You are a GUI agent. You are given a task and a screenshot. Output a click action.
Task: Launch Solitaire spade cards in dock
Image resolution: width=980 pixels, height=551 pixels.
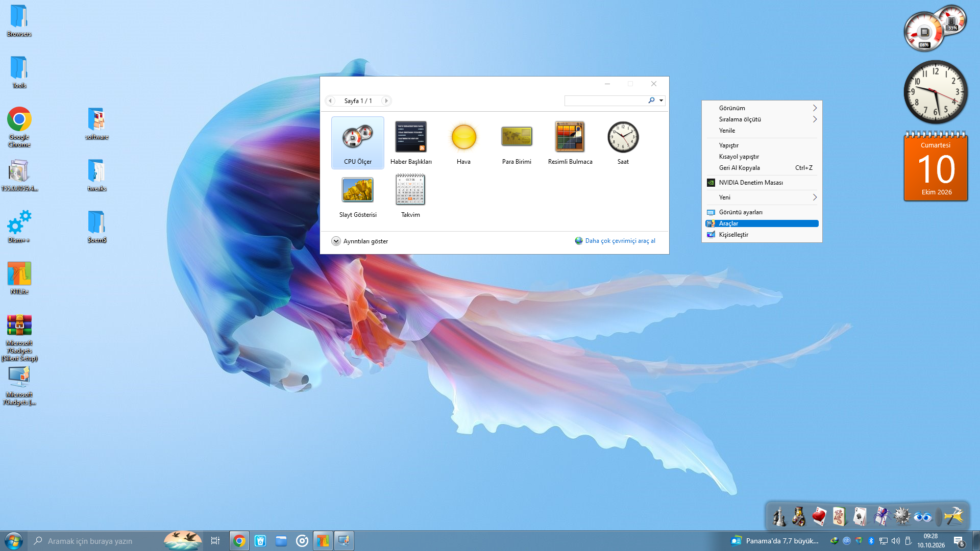coord(860,516)
